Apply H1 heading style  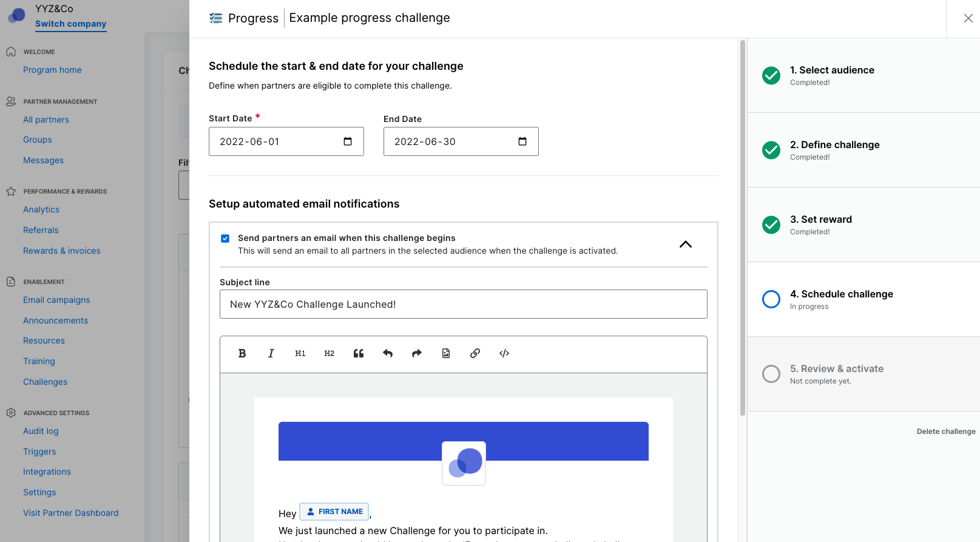(300, 353)
